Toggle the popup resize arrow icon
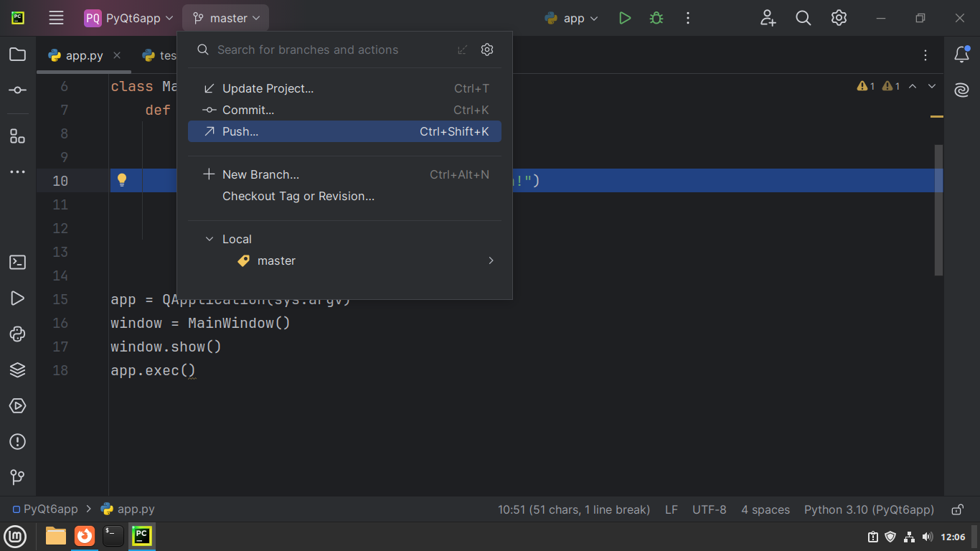The height and width of the screenshot is (551, 980). (x=463, y=50)
